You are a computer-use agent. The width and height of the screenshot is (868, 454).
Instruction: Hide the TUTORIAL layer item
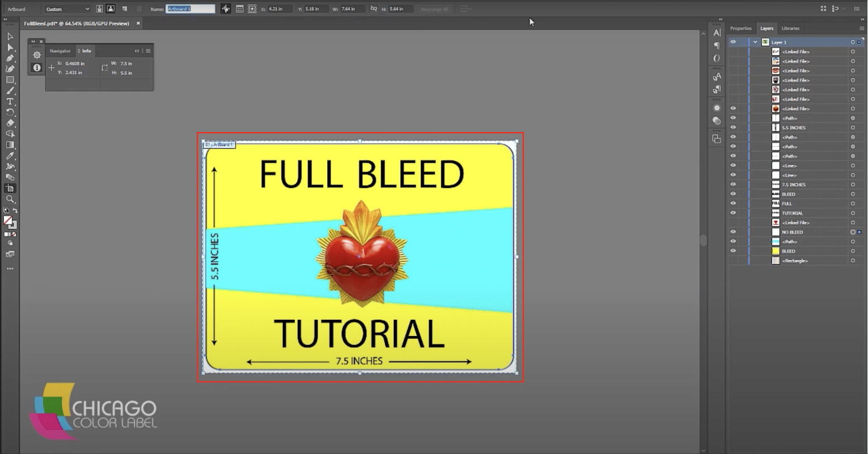click(x=733, y=213)
